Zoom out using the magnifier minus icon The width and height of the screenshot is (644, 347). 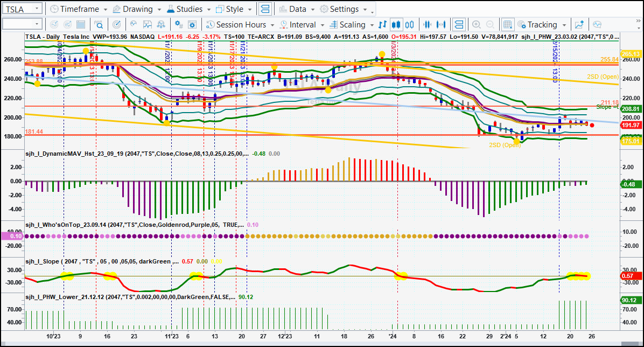point(490,25)
